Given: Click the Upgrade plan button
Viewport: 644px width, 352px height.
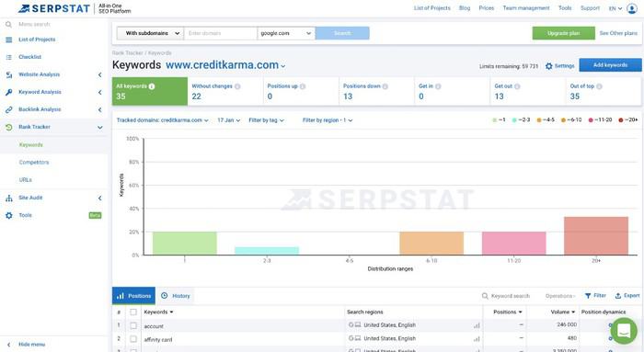Looking at the screenshot, I should tap(563, 33).
